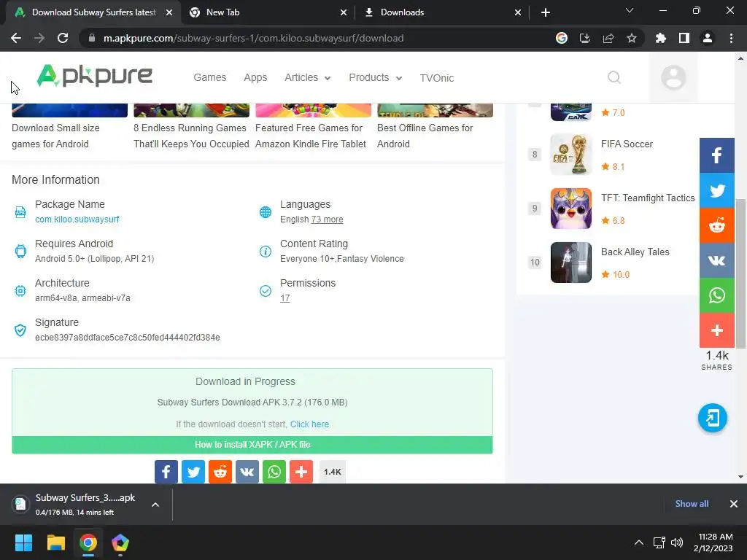Click the Chrome taskbar icon
The width and height of the screenshot is (747, 560).
(x=88, y=542)
